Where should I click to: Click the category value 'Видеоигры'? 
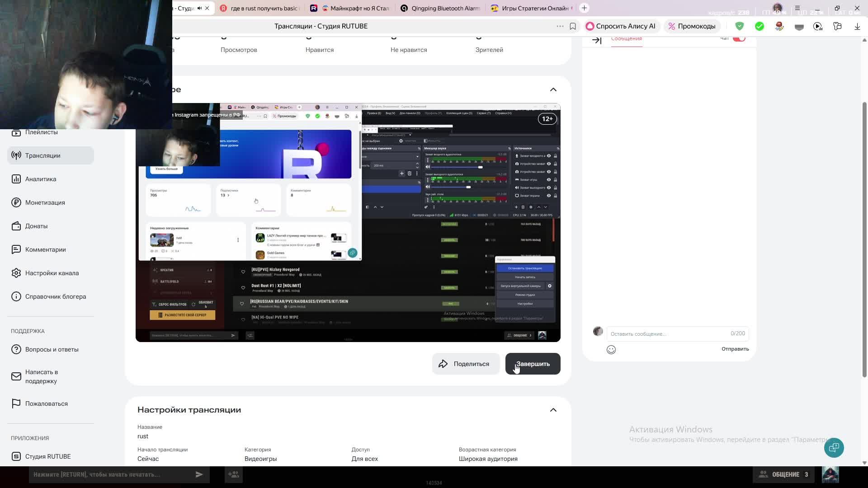point(261,459)
